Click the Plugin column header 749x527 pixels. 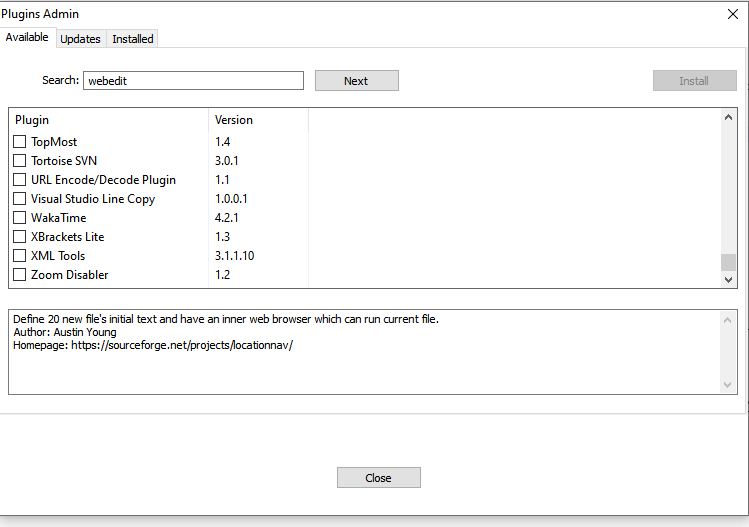click(x=109, y=120)
